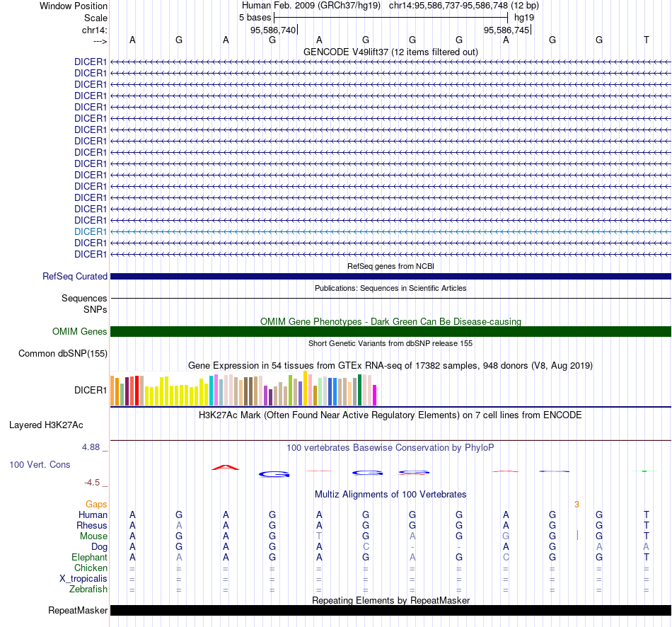Click the 95,586,745 position marker
Screen dimensions: 672x627
click(506, 30)
